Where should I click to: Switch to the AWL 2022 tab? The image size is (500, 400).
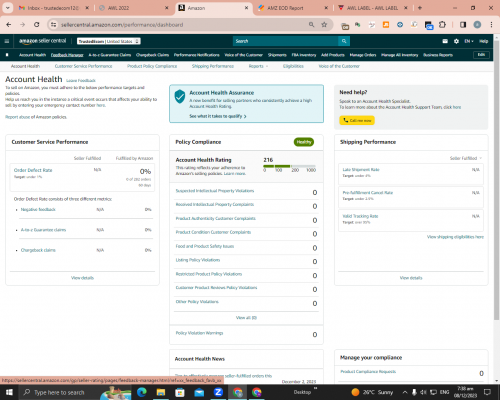133,8
